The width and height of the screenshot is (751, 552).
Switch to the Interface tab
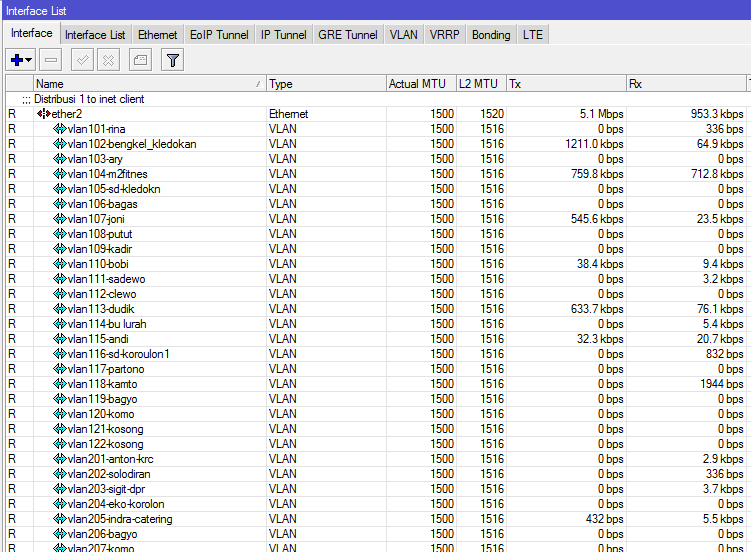(32, 33)
